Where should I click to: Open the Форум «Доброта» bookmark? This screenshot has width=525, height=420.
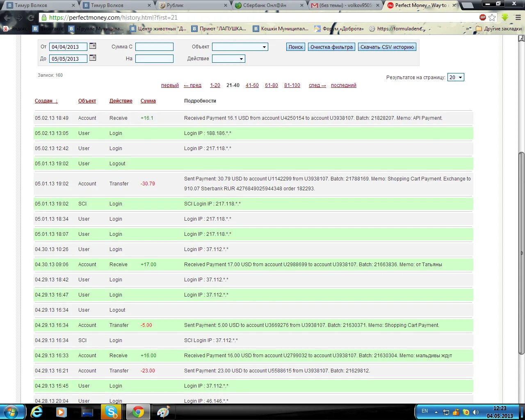click(339, 29)
